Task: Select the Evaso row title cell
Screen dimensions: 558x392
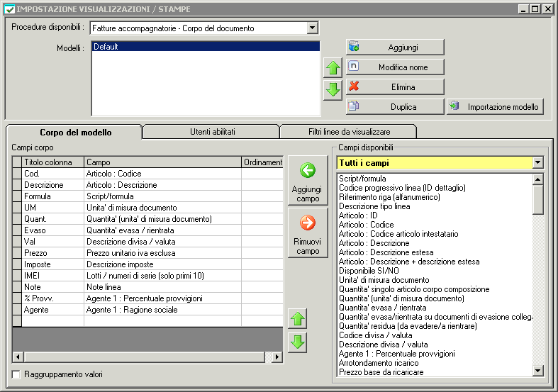Action: [53, 230]
